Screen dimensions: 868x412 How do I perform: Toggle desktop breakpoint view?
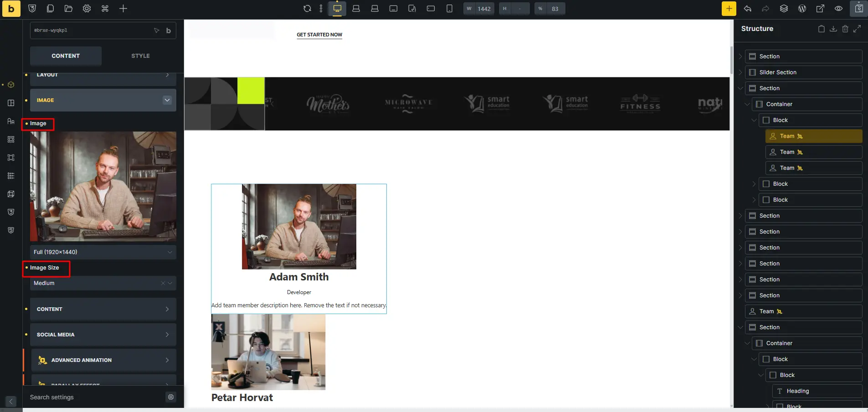point(337,9)
